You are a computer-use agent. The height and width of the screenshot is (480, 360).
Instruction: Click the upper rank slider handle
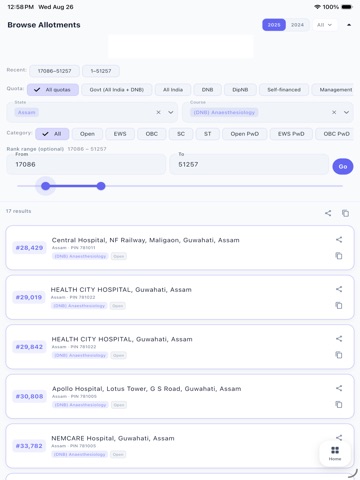coord(101,186)
